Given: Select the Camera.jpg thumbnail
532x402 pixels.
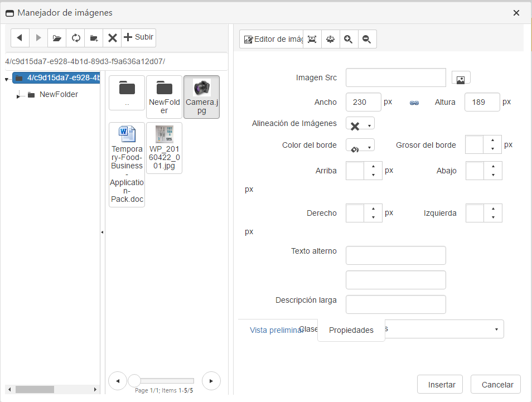Looking at the screenshot, I should (x=201, y=97).
